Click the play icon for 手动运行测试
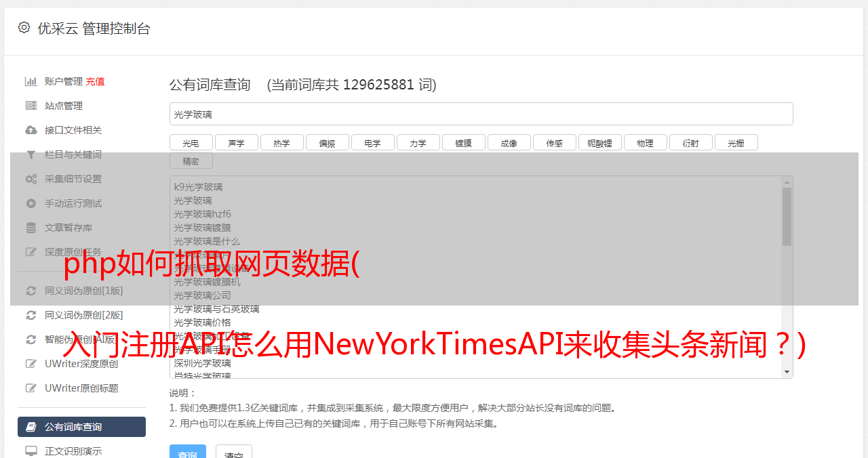868x458 pixels. (x=31, y=203)
